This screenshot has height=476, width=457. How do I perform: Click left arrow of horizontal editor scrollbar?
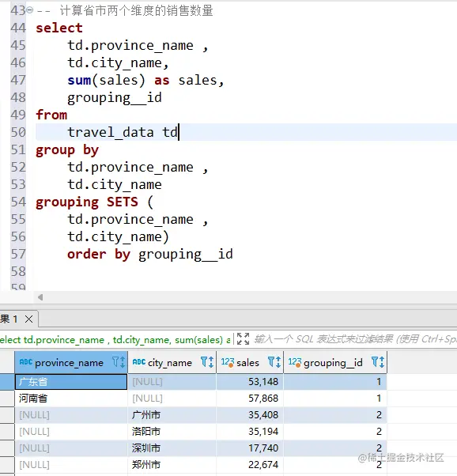[40, 297]
